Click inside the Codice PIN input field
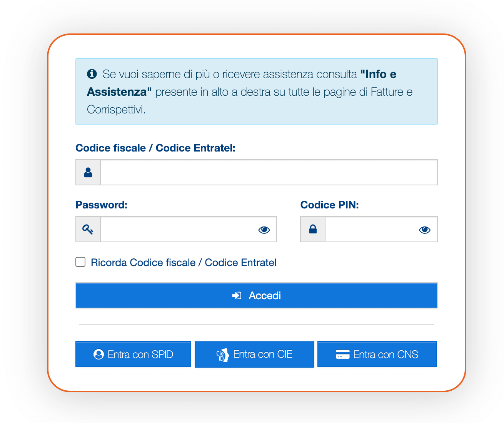 [x=377, y=229]
